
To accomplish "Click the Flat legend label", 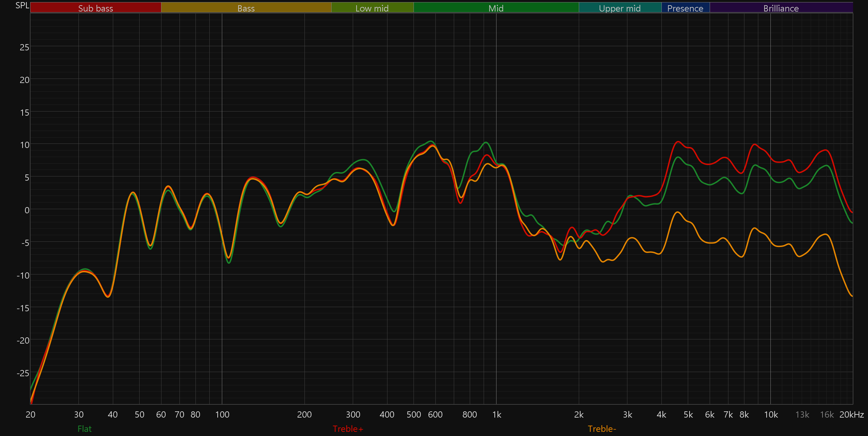I will pos(84,429).
